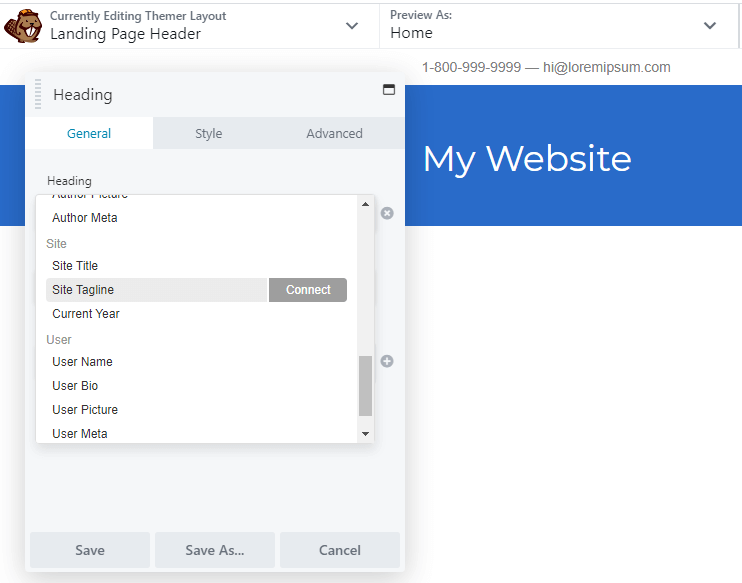Save the heading settings

tap(90, 550)
